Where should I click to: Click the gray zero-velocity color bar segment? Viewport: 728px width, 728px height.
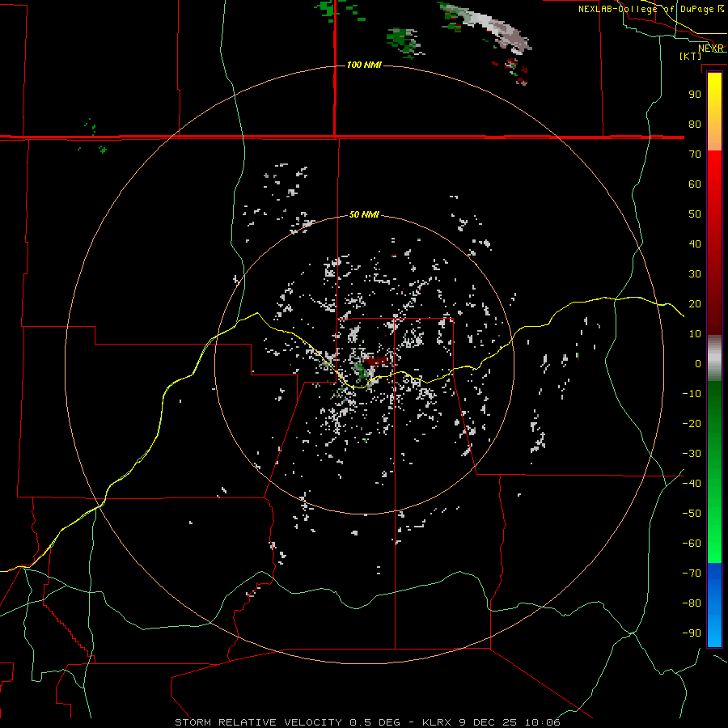[714, 358]
